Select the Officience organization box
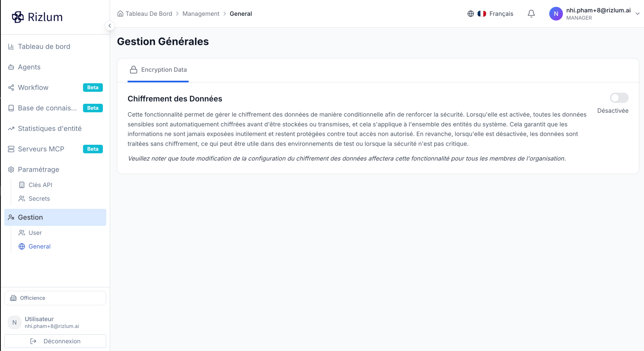Screen dimensions: 644x351 click(55, 298)
